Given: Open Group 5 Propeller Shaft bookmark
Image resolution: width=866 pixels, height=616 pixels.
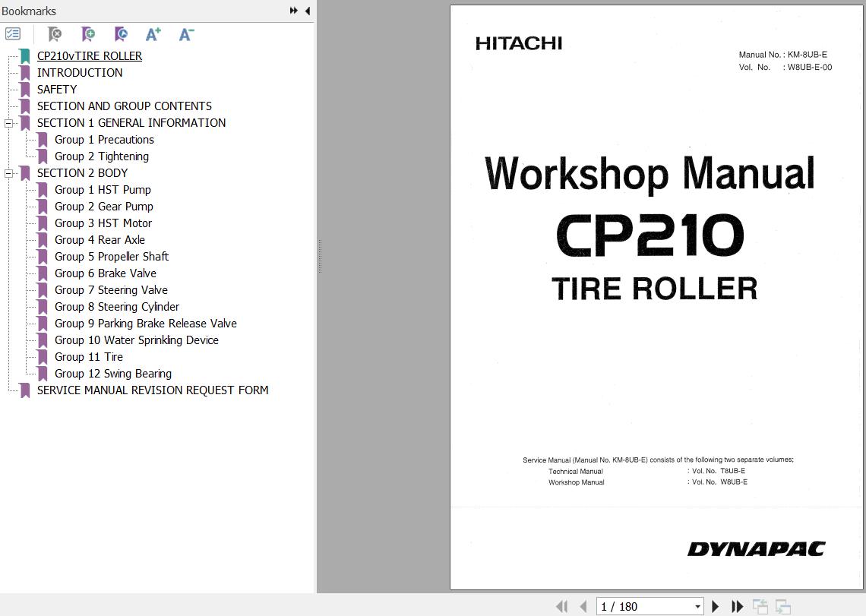Looking at the screenshot, I should point(112,256).
